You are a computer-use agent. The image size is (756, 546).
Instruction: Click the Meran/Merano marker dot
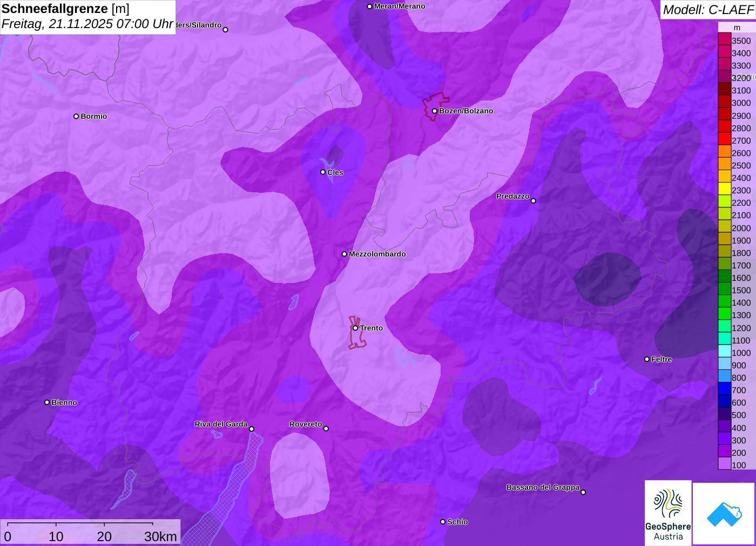tap(369, 6)
